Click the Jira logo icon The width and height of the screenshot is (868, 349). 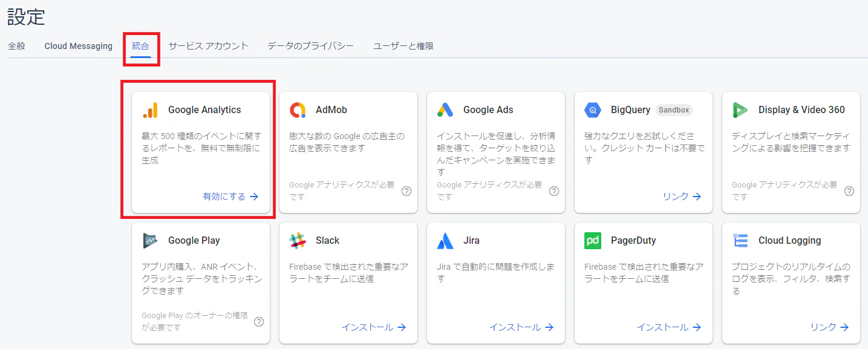tap(445, 241)
